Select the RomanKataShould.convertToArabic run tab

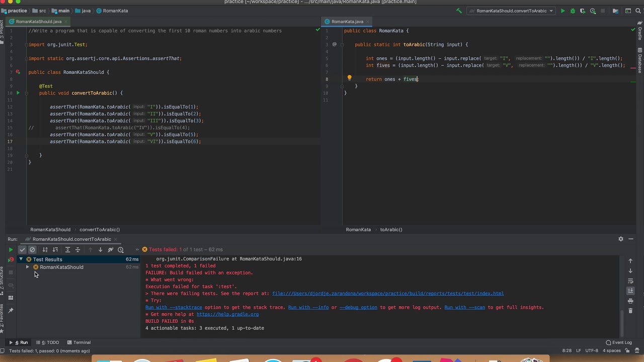point(72,239)
